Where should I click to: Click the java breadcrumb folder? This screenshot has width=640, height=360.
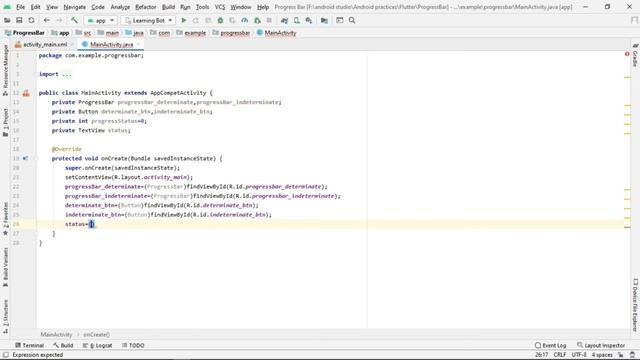[x=135, y=33]
